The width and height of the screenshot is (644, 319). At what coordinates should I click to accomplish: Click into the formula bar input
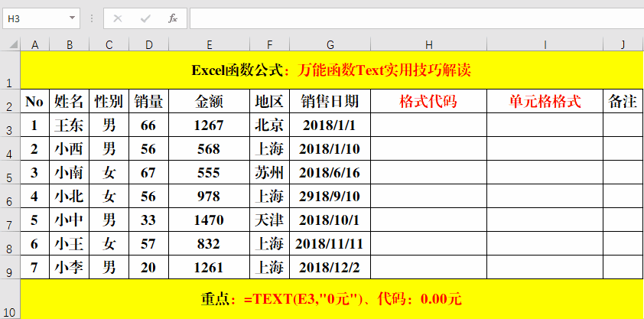pos(417,18)
